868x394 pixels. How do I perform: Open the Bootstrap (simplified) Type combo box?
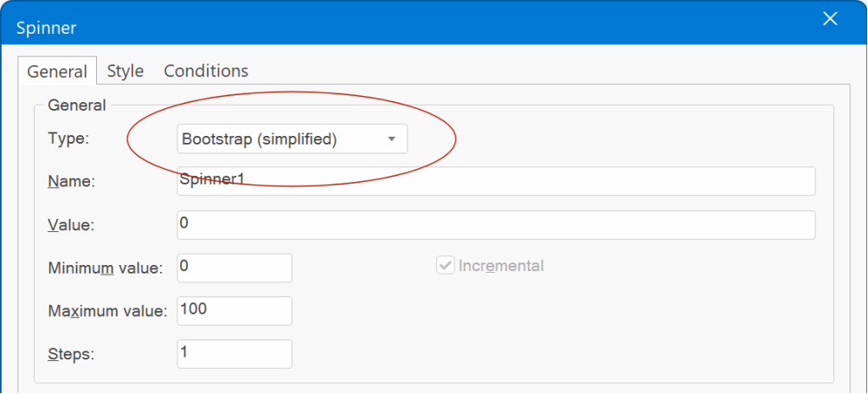293,139
